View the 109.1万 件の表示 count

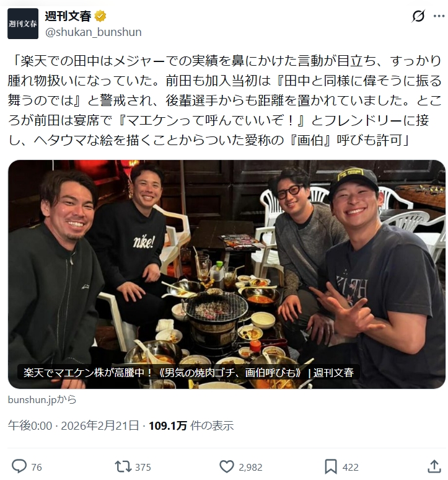click(x=191, y=425)
